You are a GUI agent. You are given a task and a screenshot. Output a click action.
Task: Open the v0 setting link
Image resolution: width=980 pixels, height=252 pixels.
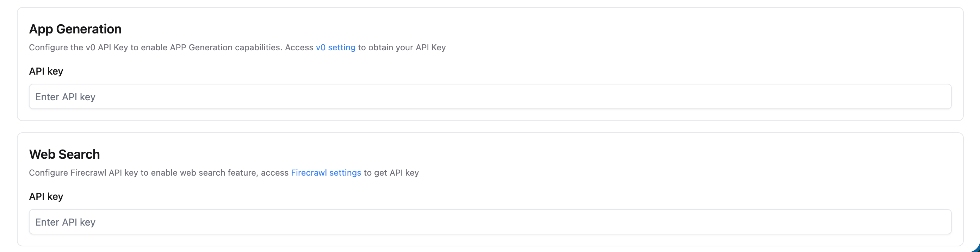coord(336,48)
